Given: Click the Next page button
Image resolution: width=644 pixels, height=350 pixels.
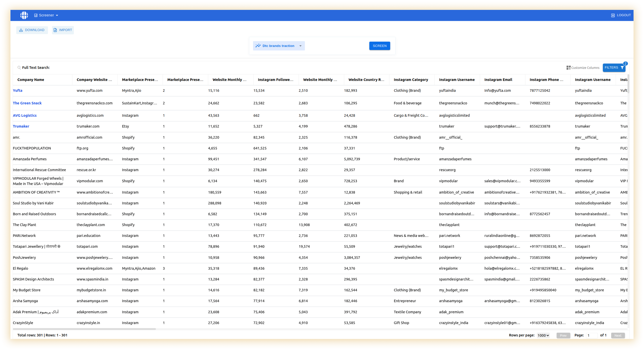Looking at the screenshot, I should pos(618,335).
